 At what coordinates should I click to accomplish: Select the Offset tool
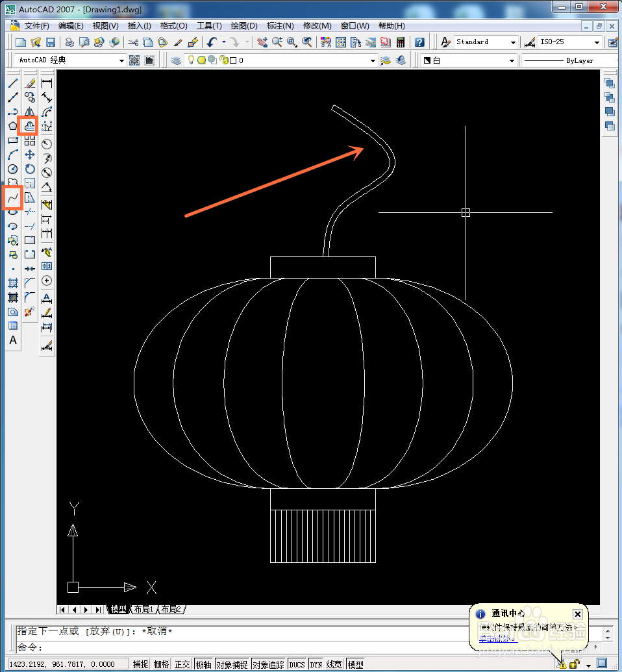tap(30, 126)
